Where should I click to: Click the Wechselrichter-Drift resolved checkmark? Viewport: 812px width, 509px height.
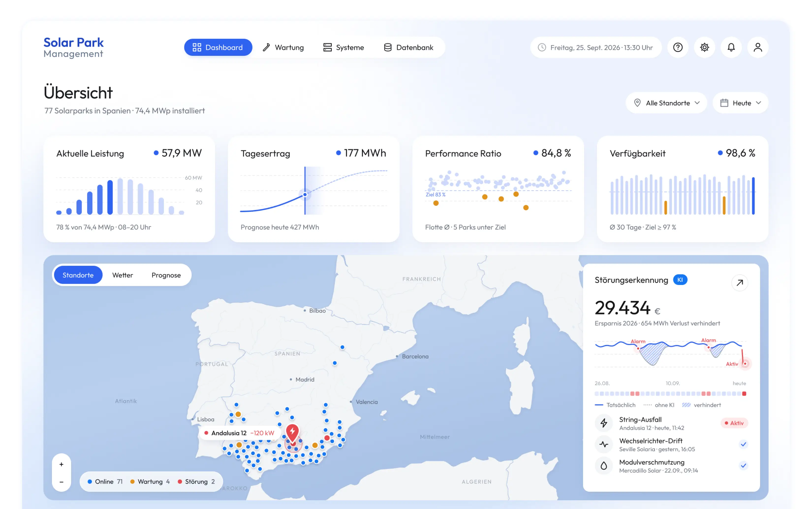coord(743,444)
